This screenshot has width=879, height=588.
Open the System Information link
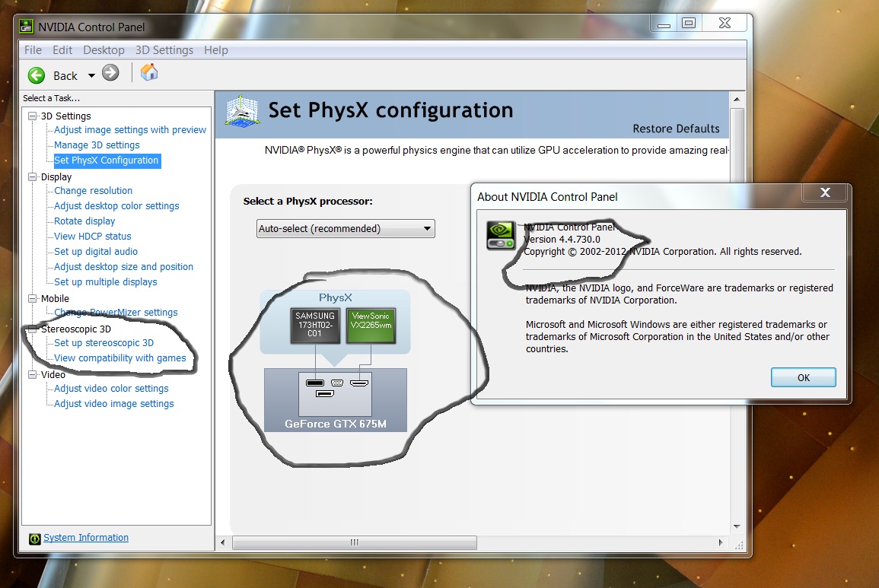[86, 538]
